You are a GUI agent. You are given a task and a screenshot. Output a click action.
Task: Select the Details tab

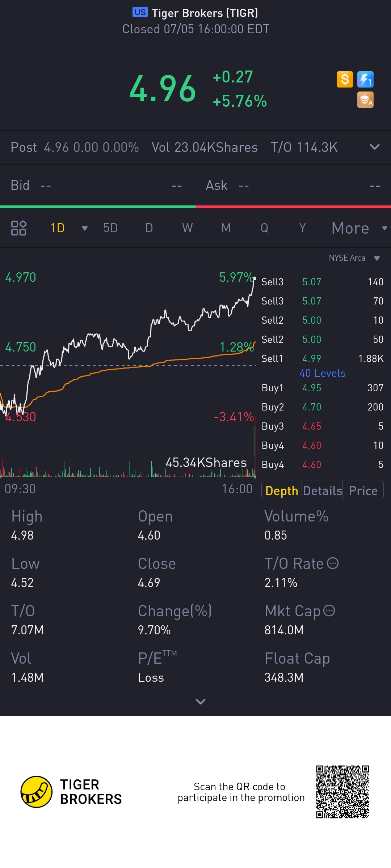pos(323,490)
